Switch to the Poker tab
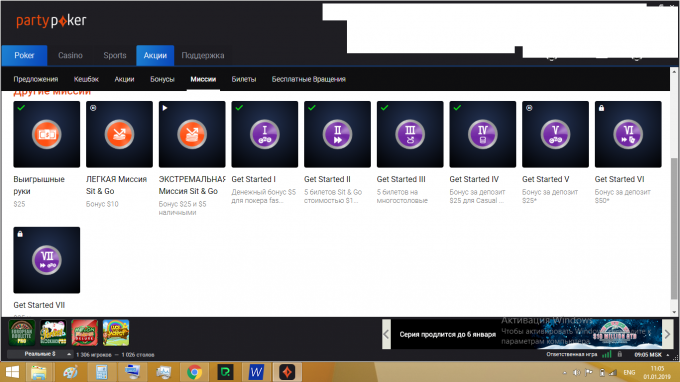This screenshot has height=382, width=680. [24, 56]
